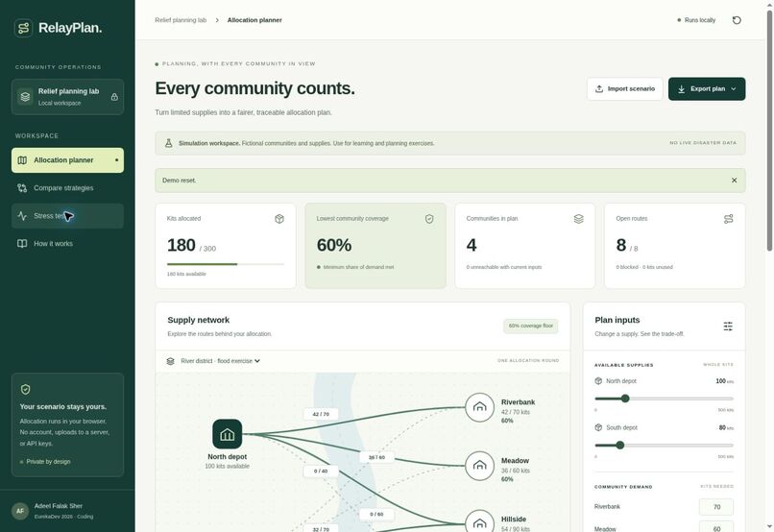
Task: Click the 100 kits value for North depot
Action: tap(724, 381)
